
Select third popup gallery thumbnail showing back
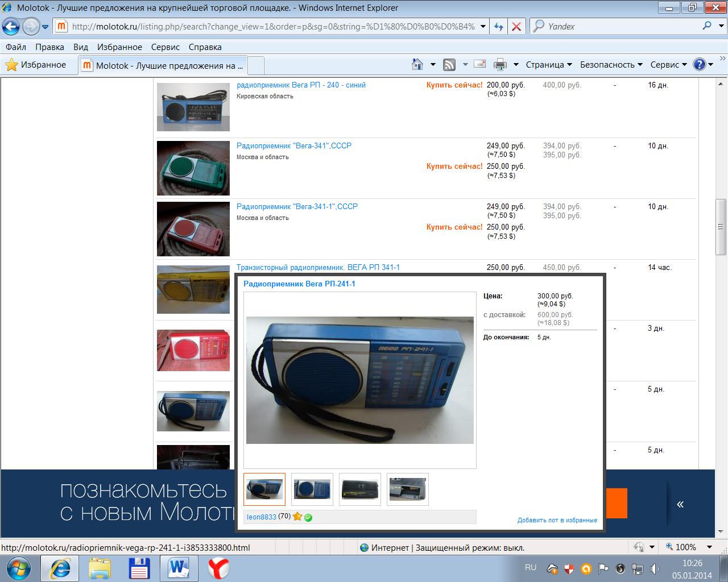360,489
